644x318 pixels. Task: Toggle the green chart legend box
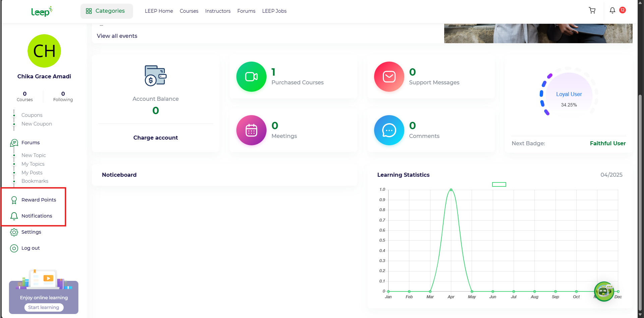point(499,184)
